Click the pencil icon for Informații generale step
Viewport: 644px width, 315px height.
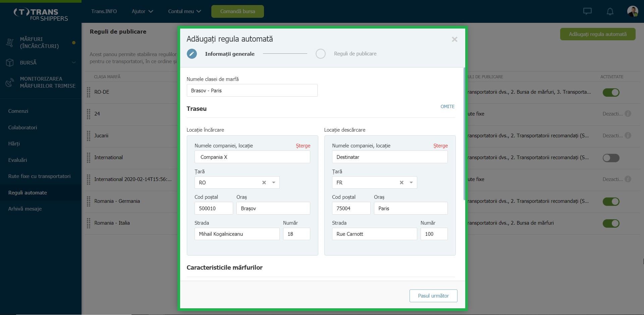coord(192,54)
